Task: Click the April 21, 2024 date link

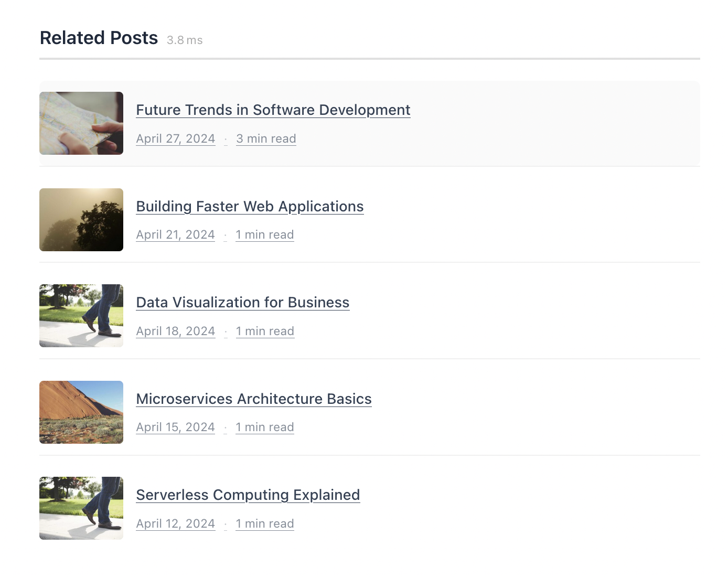Action: [x=175, y=235]
